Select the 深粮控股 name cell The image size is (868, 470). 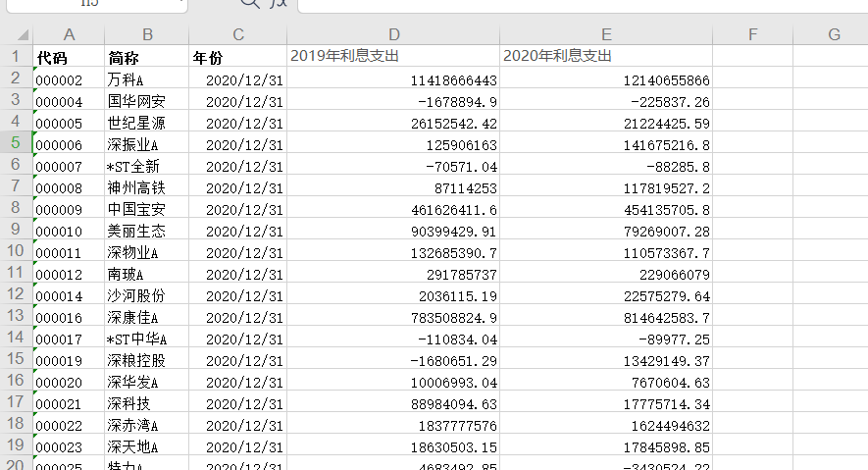[x=147, y=358]
